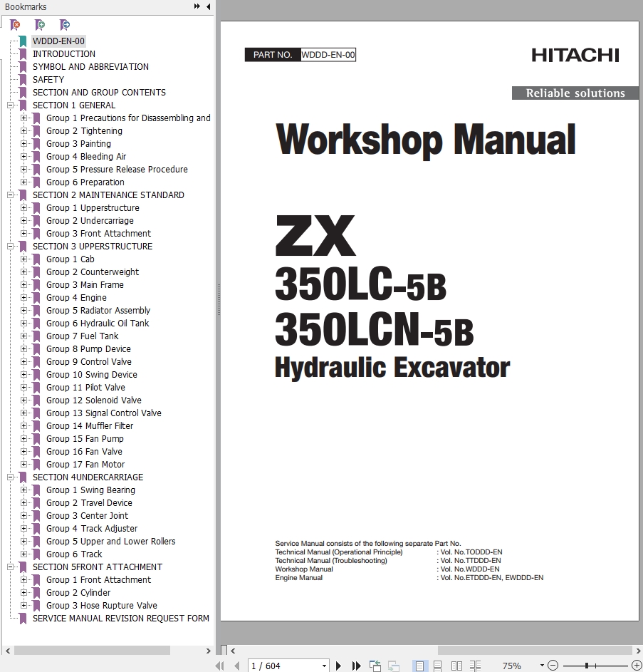Image resolution: width=643 pixels, height=672 pixels.
Task: Open Group 1 Upperstructure bookmark
Action: tap(93, 208)
